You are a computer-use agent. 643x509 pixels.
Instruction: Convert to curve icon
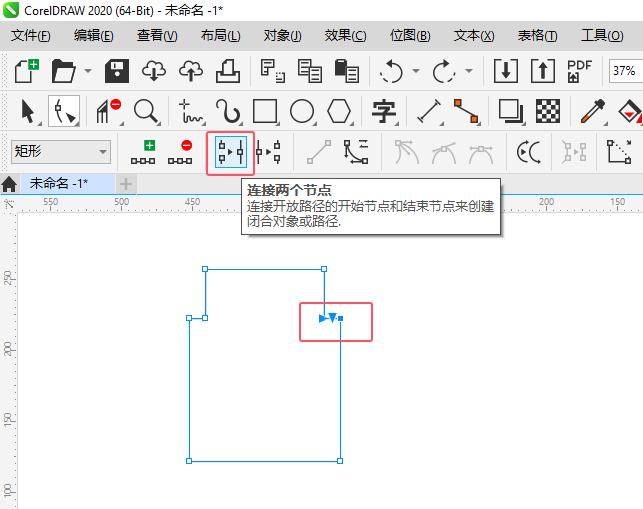coord(356,152)
